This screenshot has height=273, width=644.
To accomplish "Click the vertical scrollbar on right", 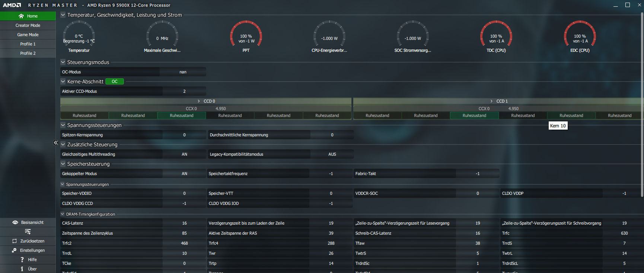I will 642,104.
